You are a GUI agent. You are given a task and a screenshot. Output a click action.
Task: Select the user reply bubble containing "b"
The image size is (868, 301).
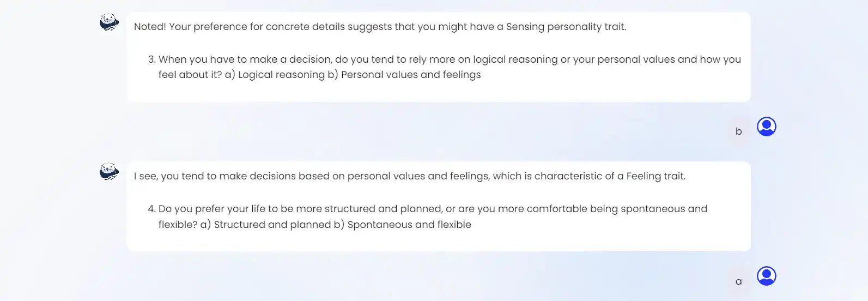(738, 131)
